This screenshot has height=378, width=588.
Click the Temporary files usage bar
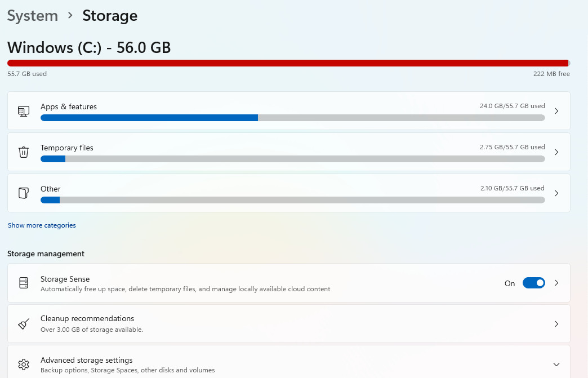click(x=292, y=159)
